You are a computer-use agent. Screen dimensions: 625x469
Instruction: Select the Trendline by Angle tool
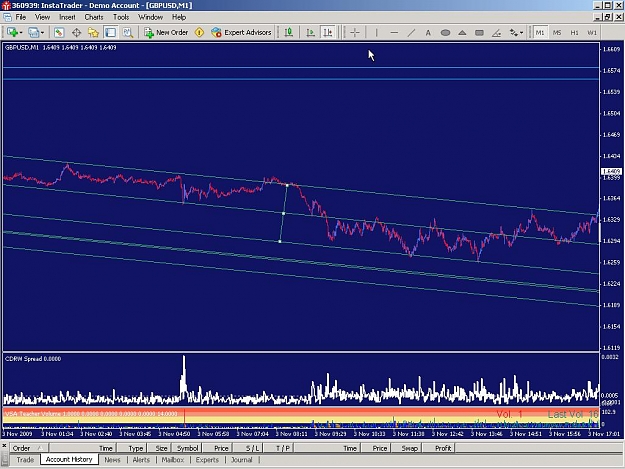pos(497,32)
